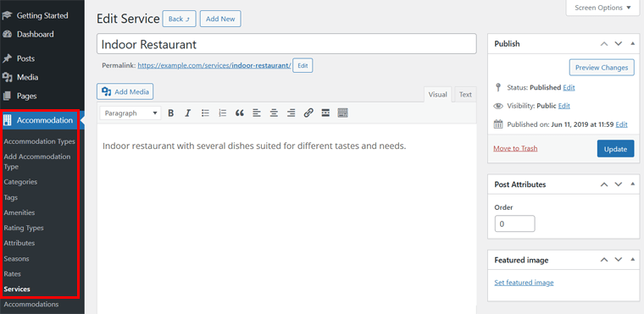Move Publish box down
This screenshot has height=314, width=644.
pyautogui.click(x=618, y=43)
